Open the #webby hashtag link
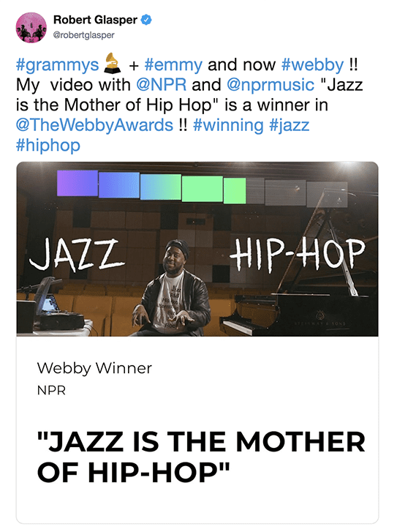Screen dimensions: 397x532 coord(313,65)
